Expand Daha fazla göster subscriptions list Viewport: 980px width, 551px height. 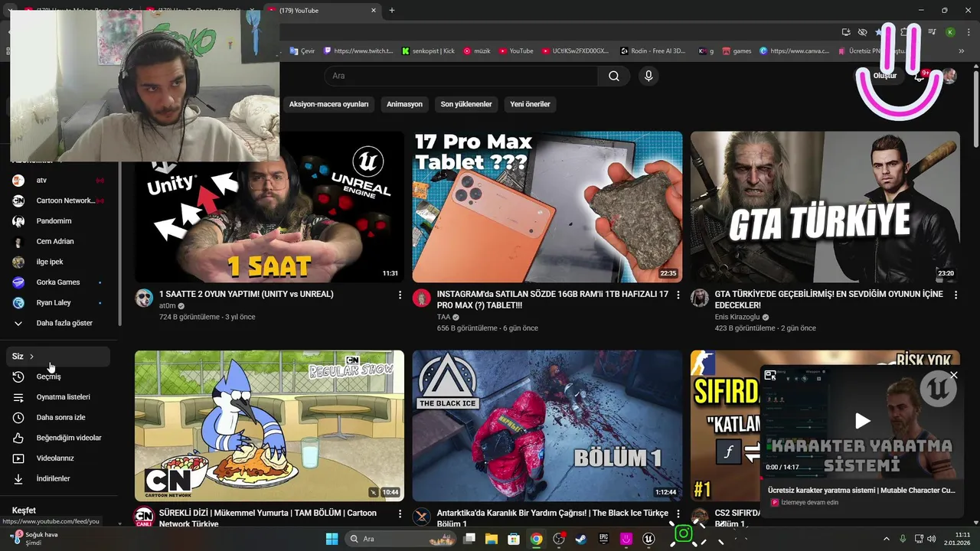(58, 323)
